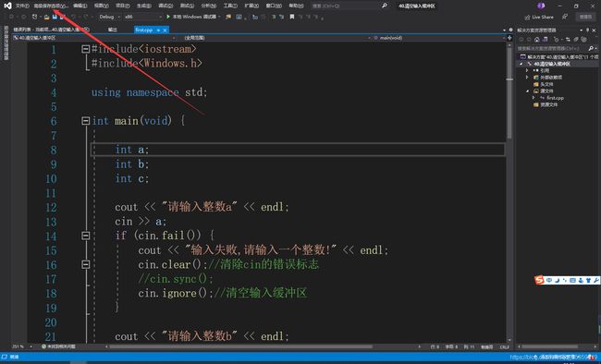Click Solution Explorer home icon

537,40
